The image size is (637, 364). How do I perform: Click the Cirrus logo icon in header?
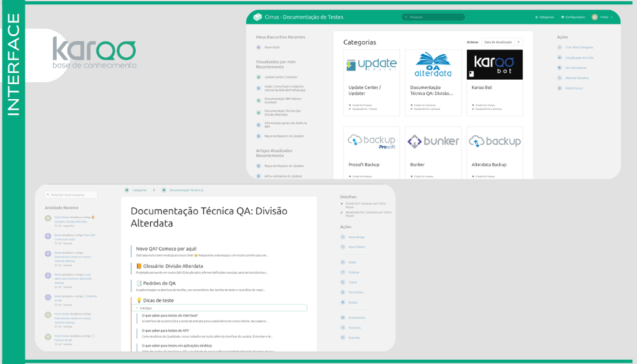tap(257, 17)
